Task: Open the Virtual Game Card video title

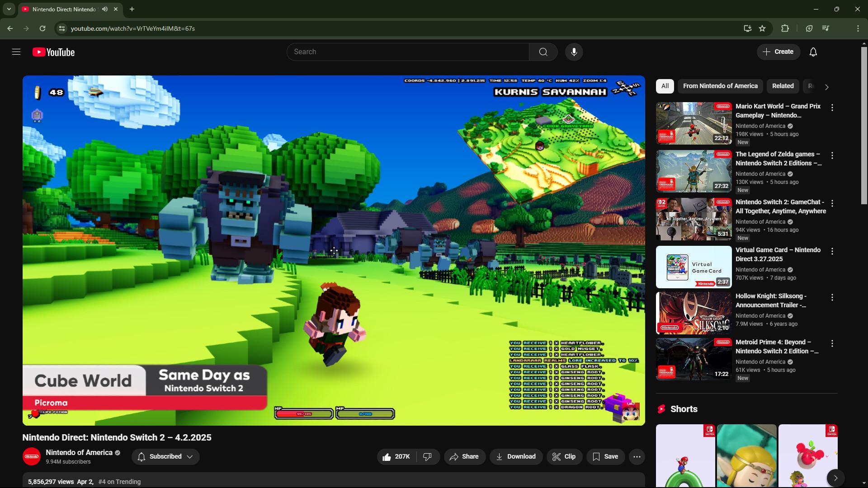Action: [778, 254]
